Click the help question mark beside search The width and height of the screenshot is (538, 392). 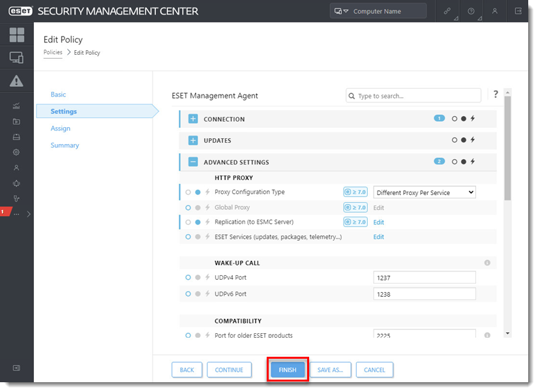(x=496, y=95)
